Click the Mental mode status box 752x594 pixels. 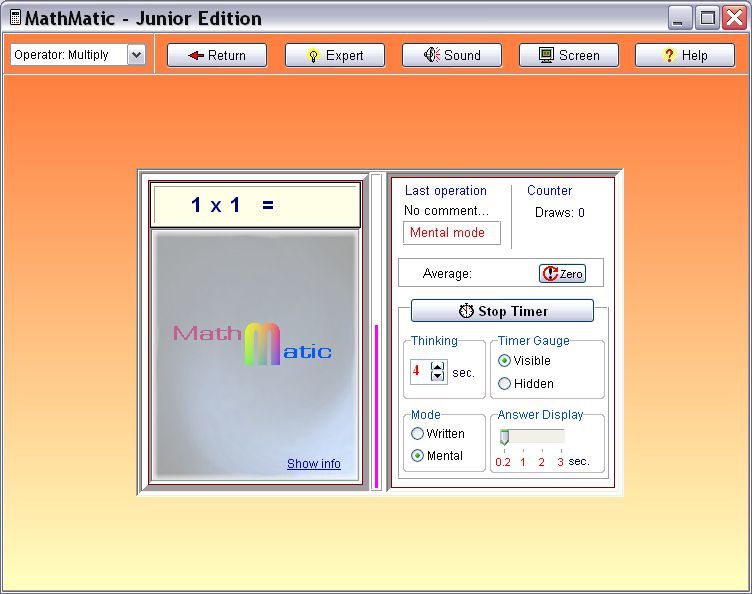click(451, 233)
